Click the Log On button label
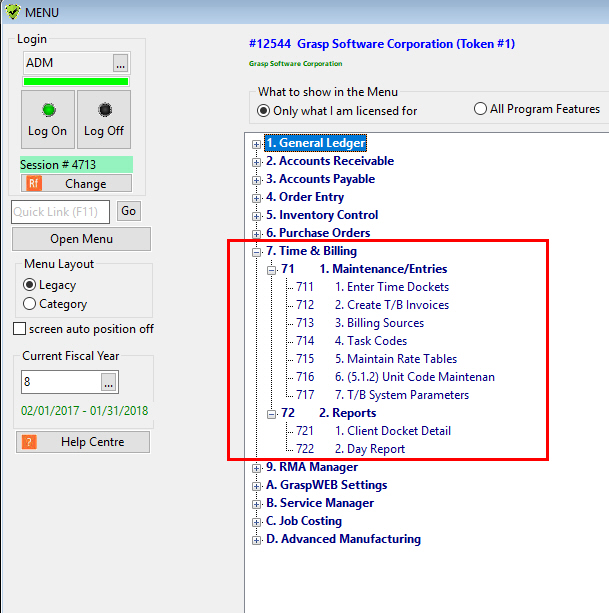 (x=47, y=131)
